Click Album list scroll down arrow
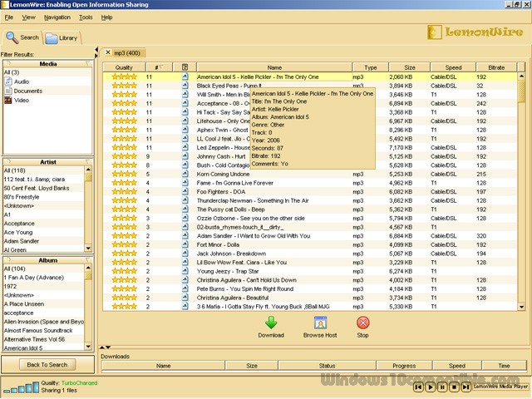532x399 pixels. coord(88,347)
